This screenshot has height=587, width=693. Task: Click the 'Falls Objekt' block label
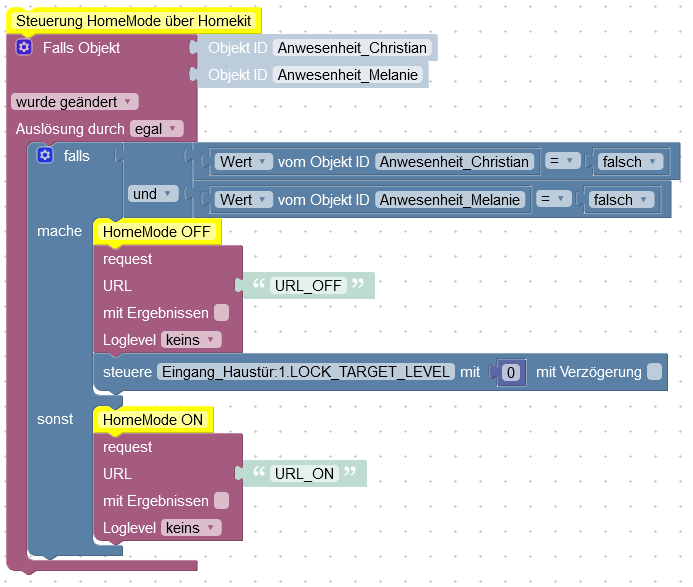(x=81, y=47)
